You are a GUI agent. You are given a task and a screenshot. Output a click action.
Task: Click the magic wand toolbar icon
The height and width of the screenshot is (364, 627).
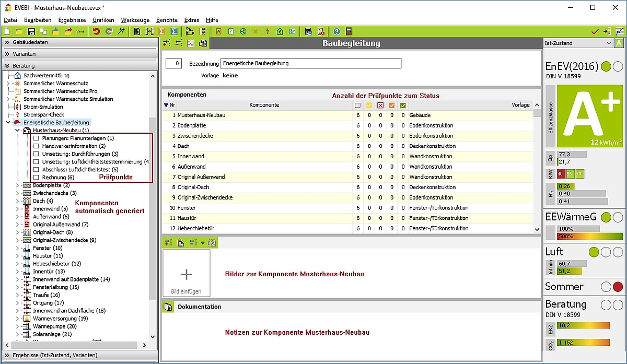(121, 31)
